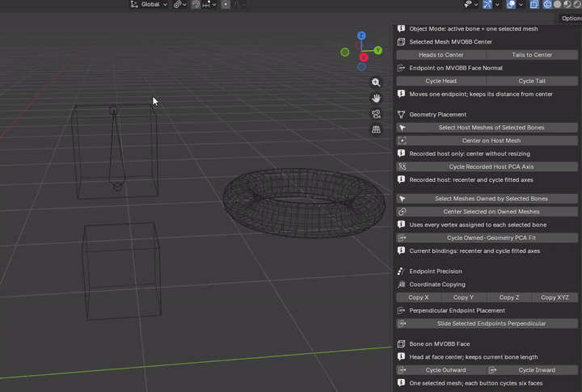The height and width of the screenshot is (392, 582).
Task: Click Cycle Recorded Host PCA Axis
Action: (487, 166)
